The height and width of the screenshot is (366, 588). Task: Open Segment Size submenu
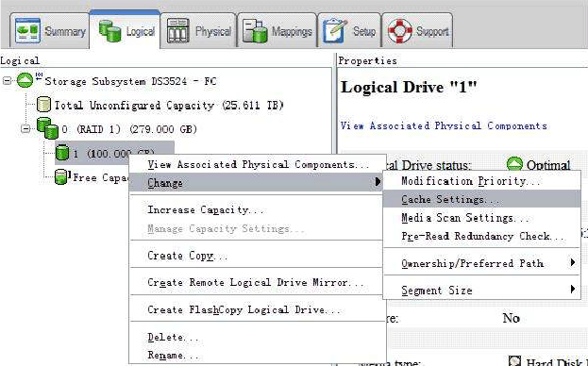481,290
